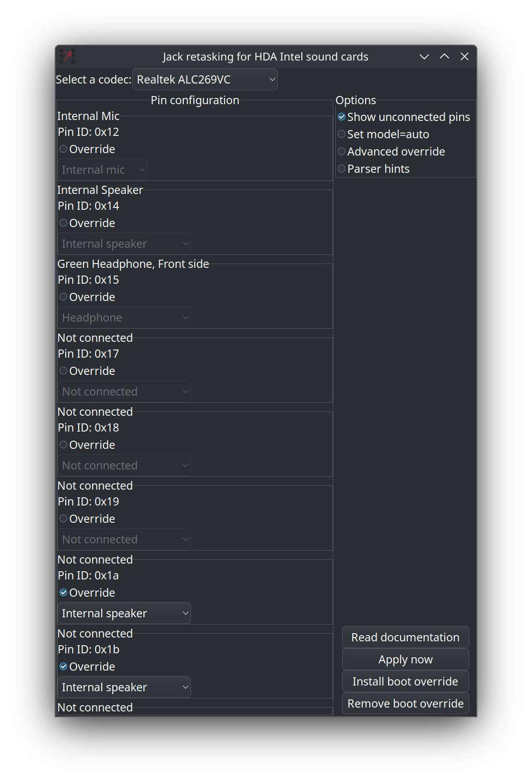The width and height of the screenshot is (532, 782).
Task: Disable Override on pin 0x1b
Action: (63, 666)
